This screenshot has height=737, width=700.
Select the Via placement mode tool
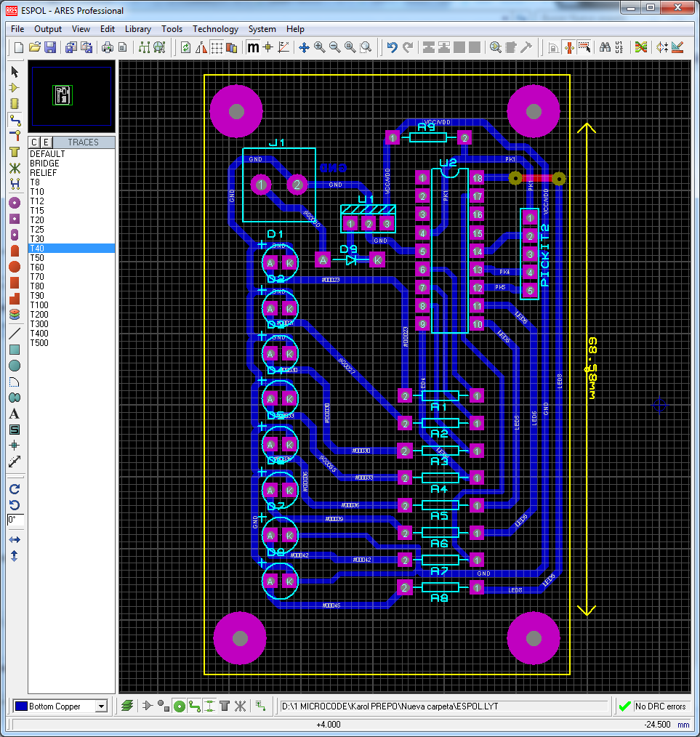(15, 136)
